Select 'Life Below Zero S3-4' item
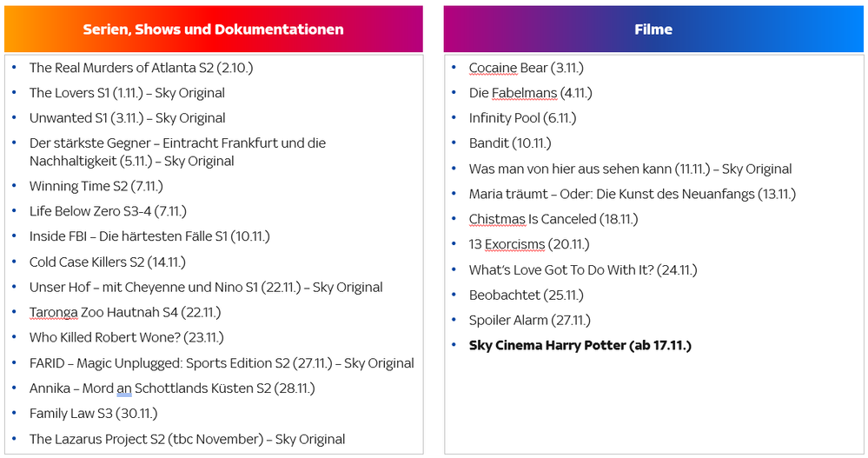The image size is (868, 458). tap(108, 211)
